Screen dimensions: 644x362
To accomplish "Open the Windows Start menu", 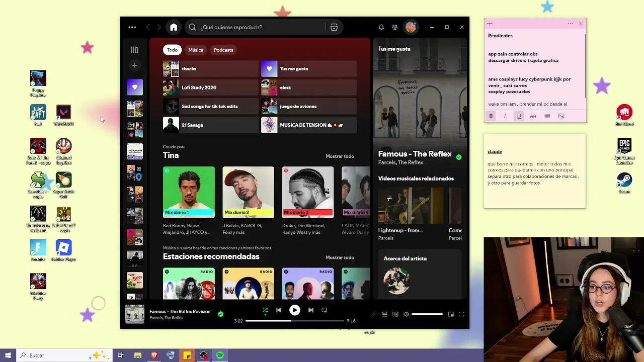I will coord(8,355).
